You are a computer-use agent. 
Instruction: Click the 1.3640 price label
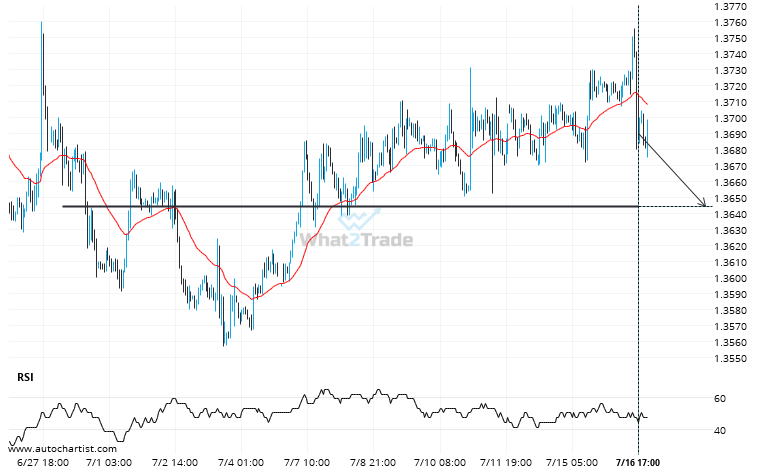pos(730,214)
